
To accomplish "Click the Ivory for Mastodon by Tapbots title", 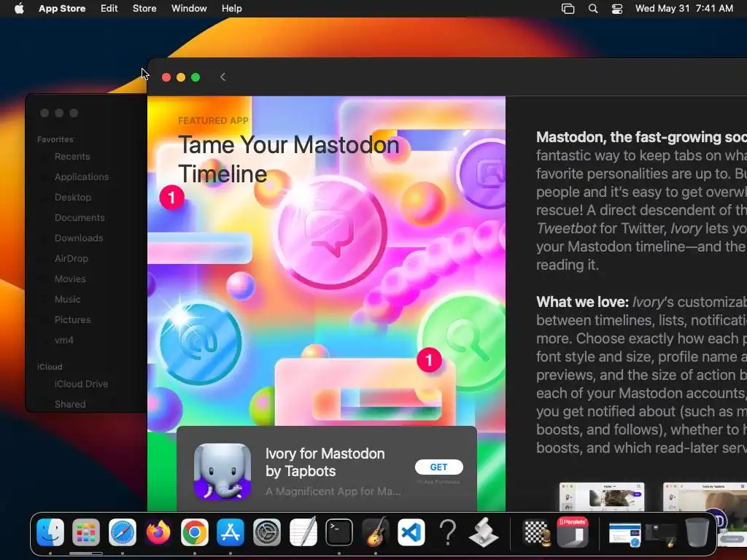I will [325, 462].
